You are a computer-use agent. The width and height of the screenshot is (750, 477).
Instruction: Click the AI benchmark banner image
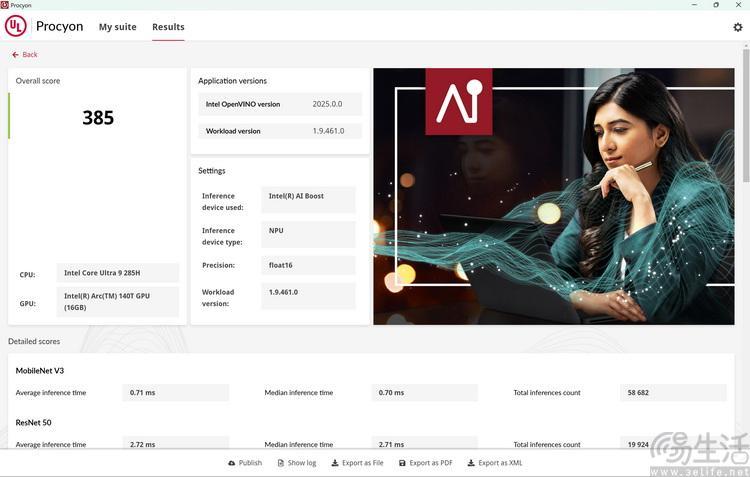pyautogui.click(x=554, y=197)
